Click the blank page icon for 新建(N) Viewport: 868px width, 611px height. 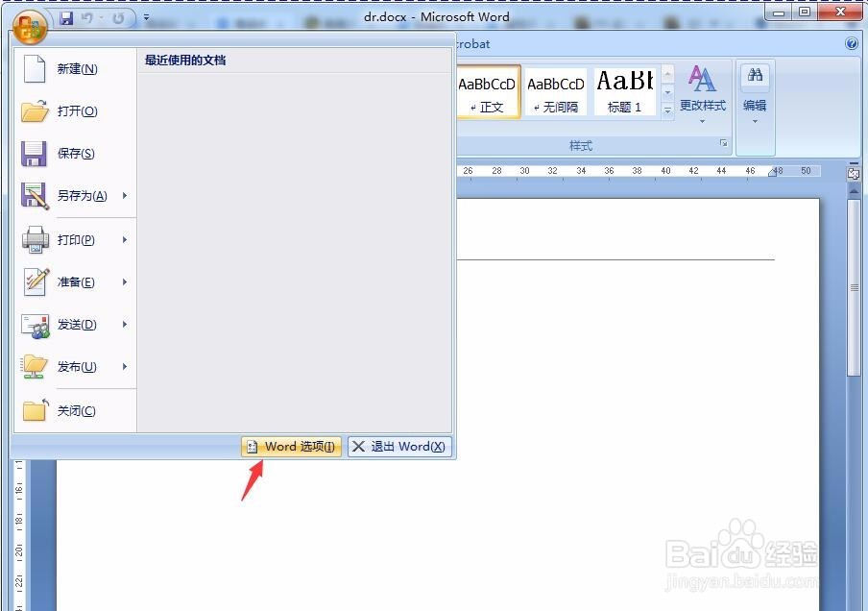[x=35, y=68]
